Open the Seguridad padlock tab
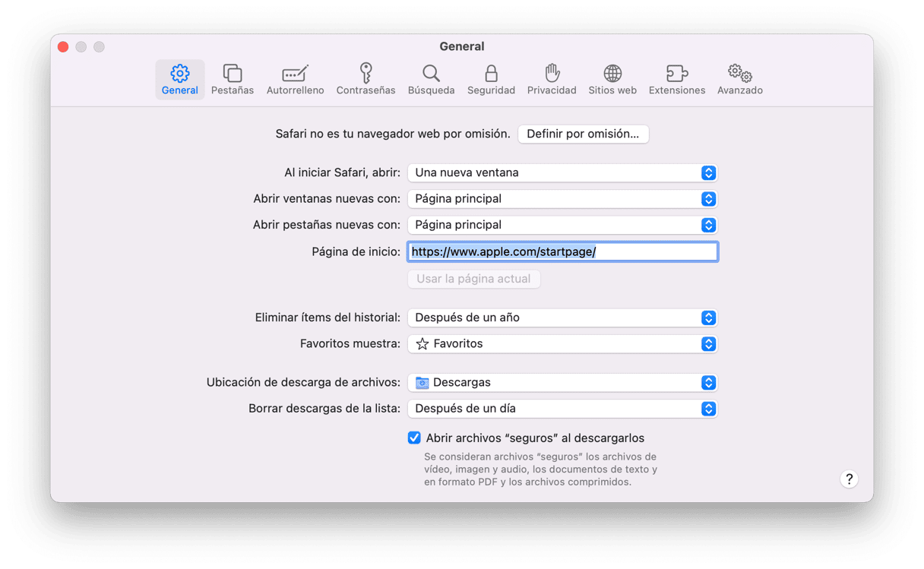The height and width of the screenshot is (569, 924). (x=491, y=80)
